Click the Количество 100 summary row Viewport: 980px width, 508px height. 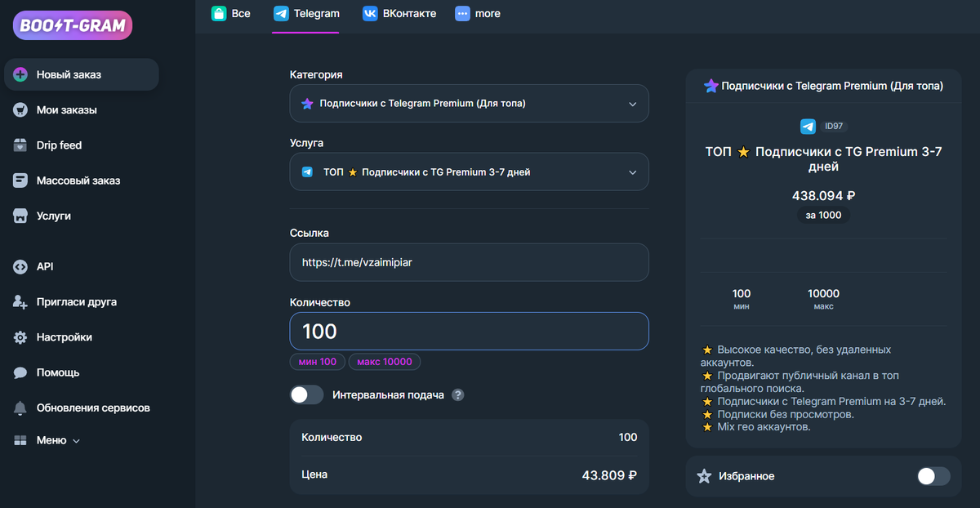click(x=470, y=438)
